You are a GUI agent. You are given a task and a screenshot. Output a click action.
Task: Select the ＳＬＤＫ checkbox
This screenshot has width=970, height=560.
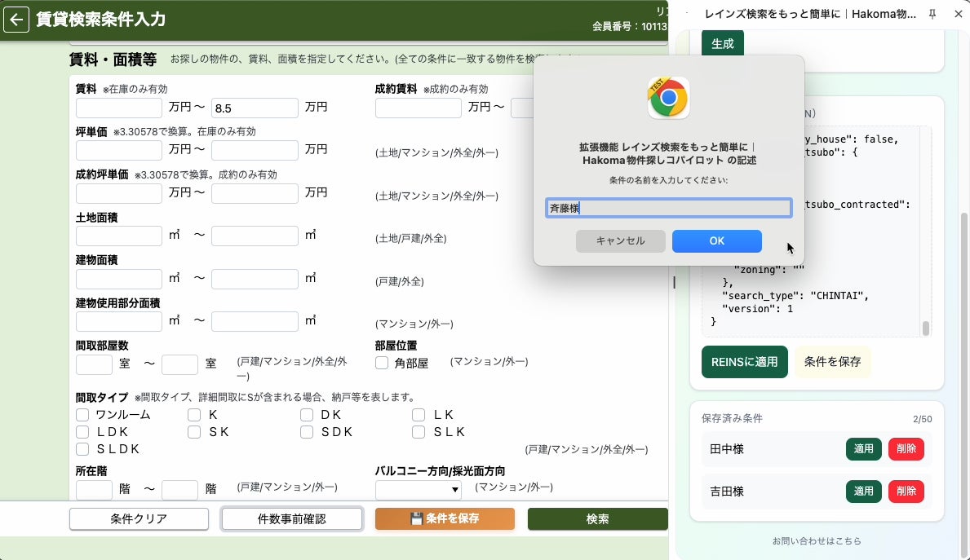pyautogui.click(x=82, y=449)
